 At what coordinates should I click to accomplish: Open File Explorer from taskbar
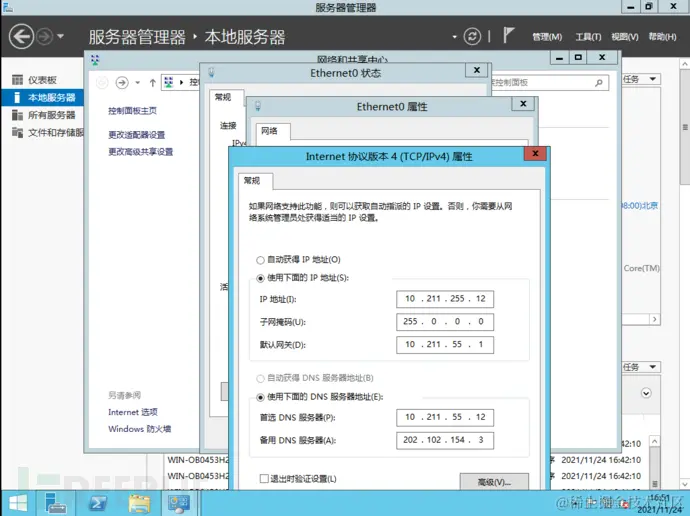139,503
